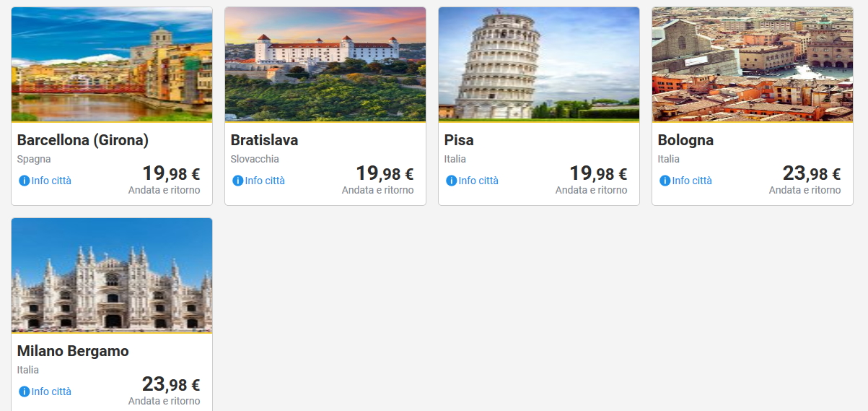
Task: Click the 19,98 € price for Pisa
Action: pyautogui.click(x=598, y=174)
